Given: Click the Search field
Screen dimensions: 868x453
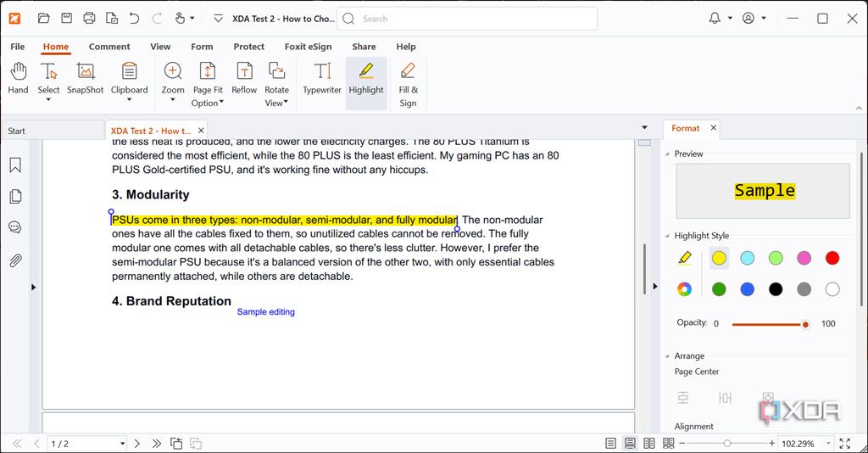Looking at the screenshot, I should point(467,19).
